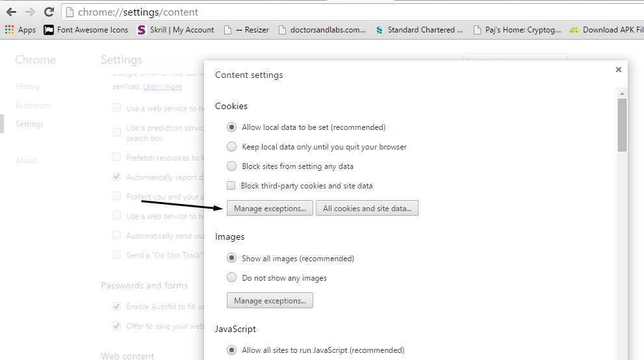Image resolution: width=644 pixels, height=360 pixels.
Task: Open All cookies and site data
Action: [x=367, y=208]
